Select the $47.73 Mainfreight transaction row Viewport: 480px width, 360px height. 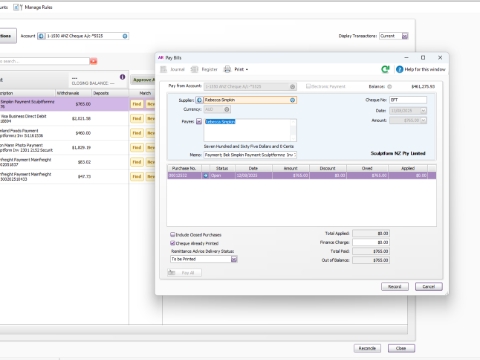pyautogui.click(x=64, y=177)
